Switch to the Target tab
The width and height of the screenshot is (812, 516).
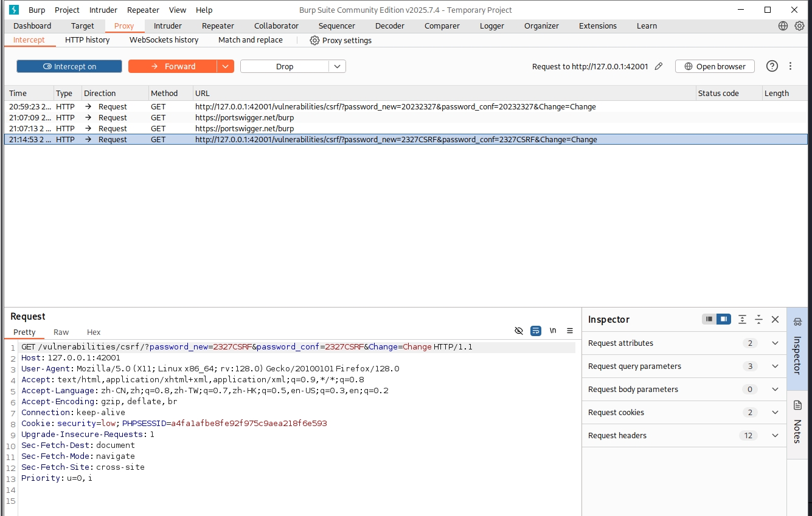click(83, 26)
